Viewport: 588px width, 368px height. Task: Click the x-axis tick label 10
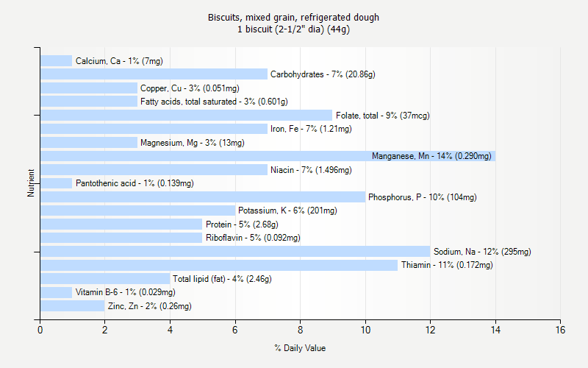(x=365, y=330)
